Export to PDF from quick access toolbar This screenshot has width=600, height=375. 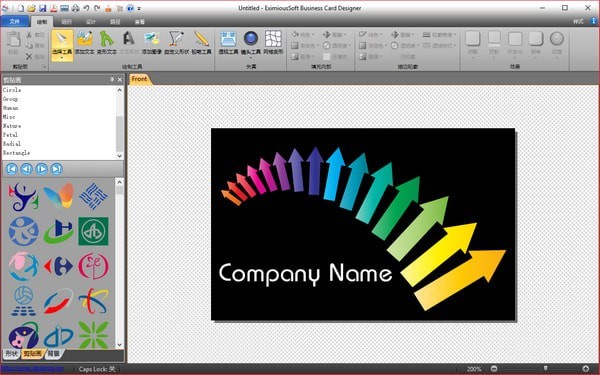(54, 8)
